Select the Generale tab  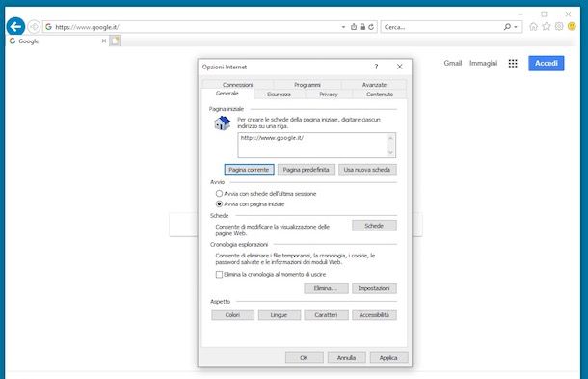227,93
